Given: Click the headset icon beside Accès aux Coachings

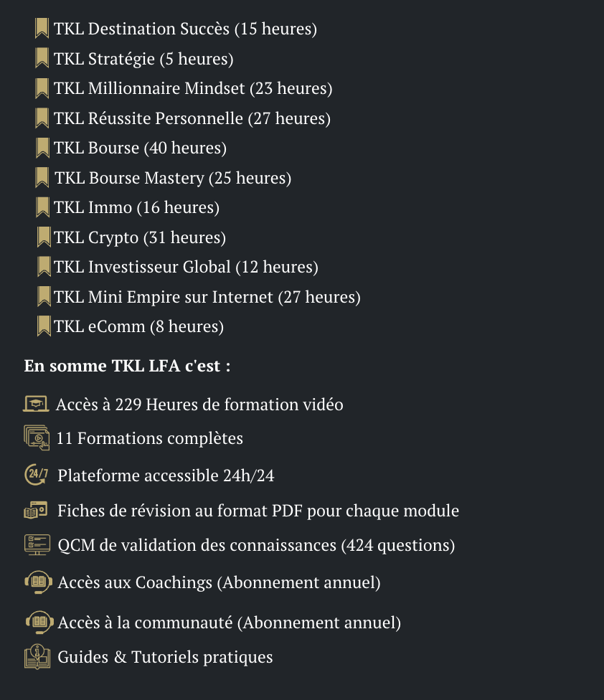Looking at the screenshot, I should pyautogui.click(x=39, y=582).
